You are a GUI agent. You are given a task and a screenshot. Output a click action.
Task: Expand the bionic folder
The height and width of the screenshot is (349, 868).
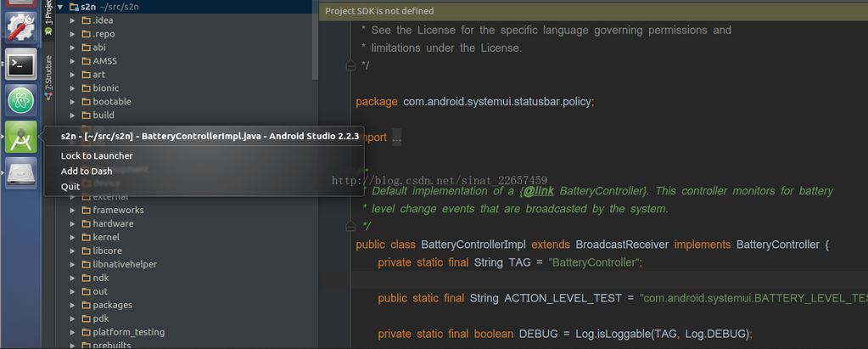coord(72,88)
